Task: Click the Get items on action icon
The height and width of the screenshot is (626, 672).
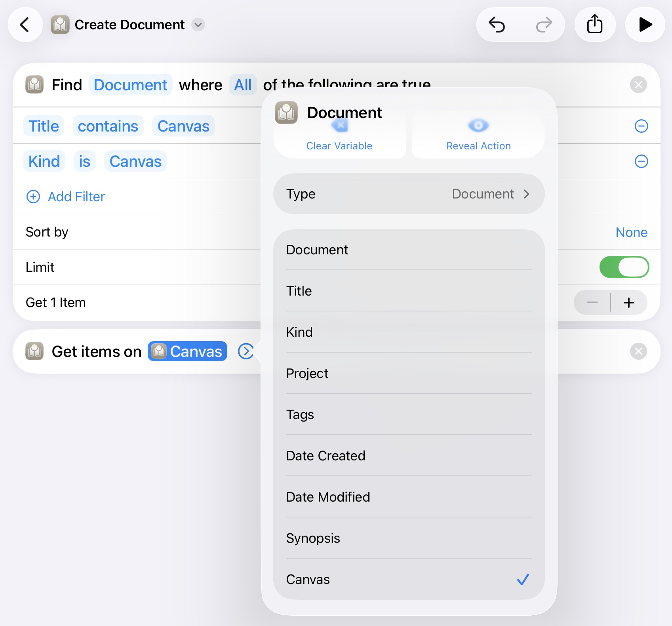Action: click(x=34, y=351)
